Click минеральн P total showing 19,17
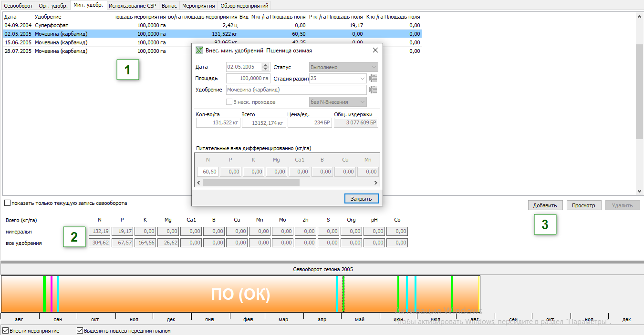Viewport: 644px width, 335px height. coord(122,231)
